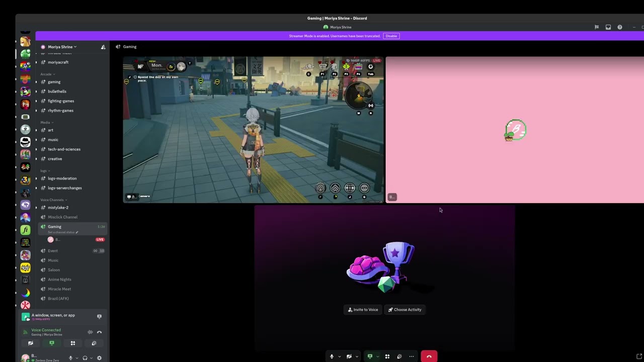Click the invite people icon beside Moriya Shrine

103,47
